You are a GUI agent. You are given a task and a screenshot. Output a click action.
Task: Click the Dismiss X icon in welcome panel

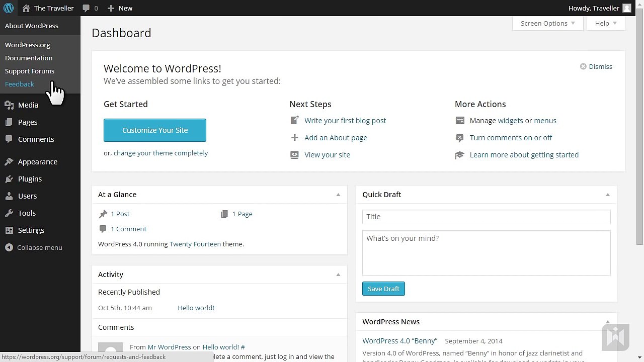click(x=583, y=66)
